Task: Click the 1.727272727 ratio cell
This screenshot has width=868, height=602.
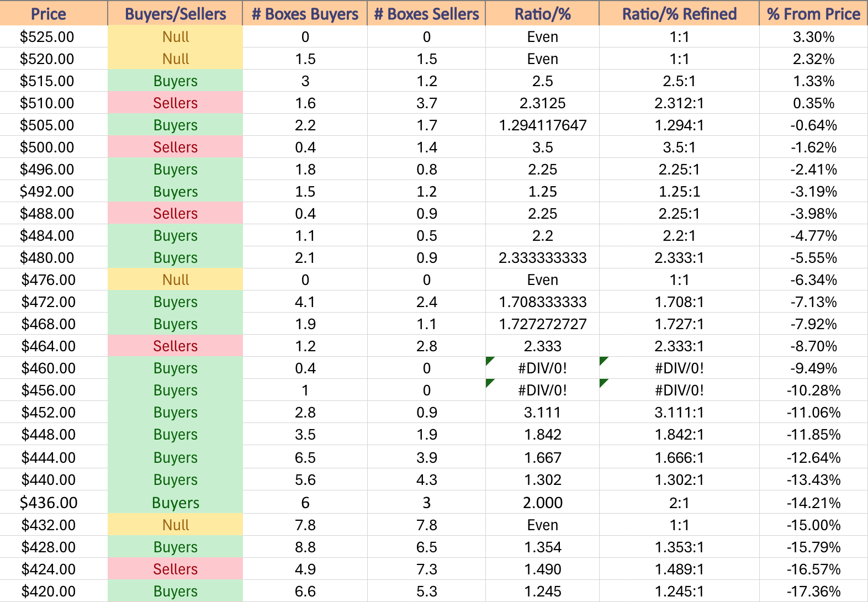Action: 542,324
